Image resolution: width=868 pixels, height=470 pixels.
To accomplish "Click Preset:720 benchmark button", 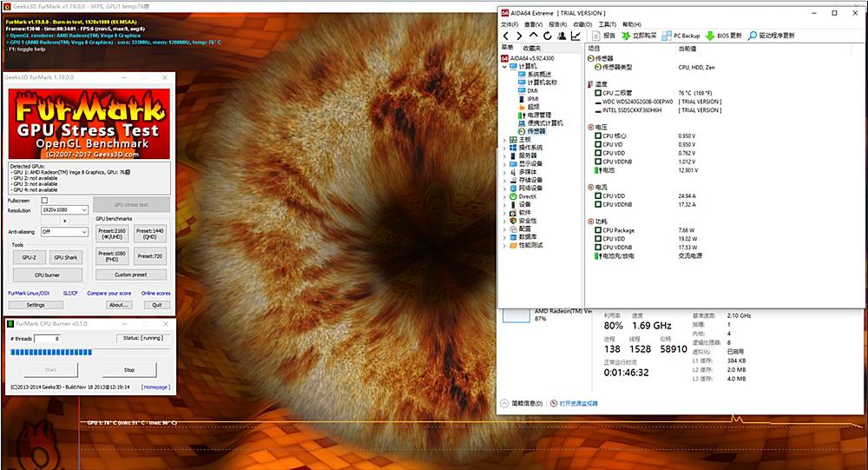I will tap(150, 256).
